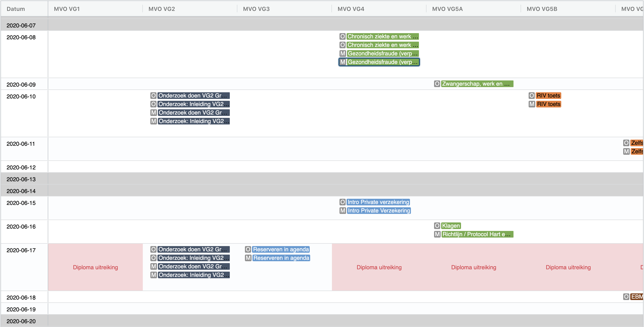The width and height of the screenshot is (644, 327).
Task: Open the M RIV toets event on 2020-06-10
Action: (x=545, y=104)
